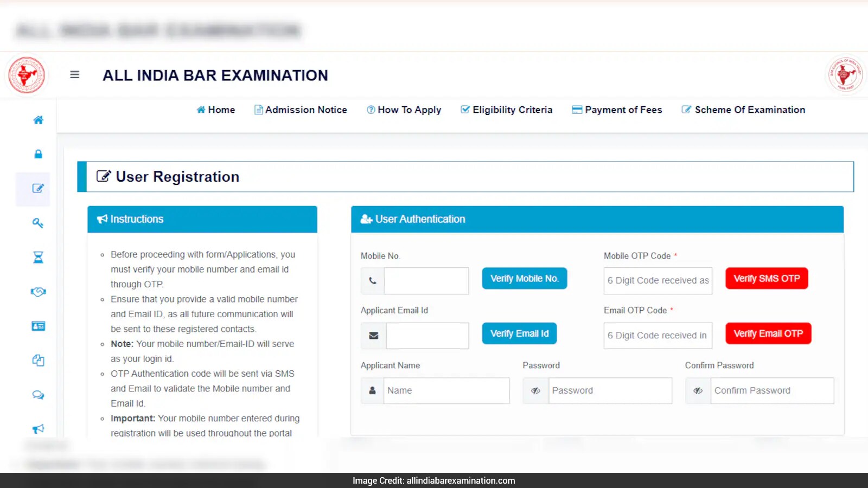Focus the Confirm Password input field
Screen dimensions: 868x488
[x=773, y=390]
